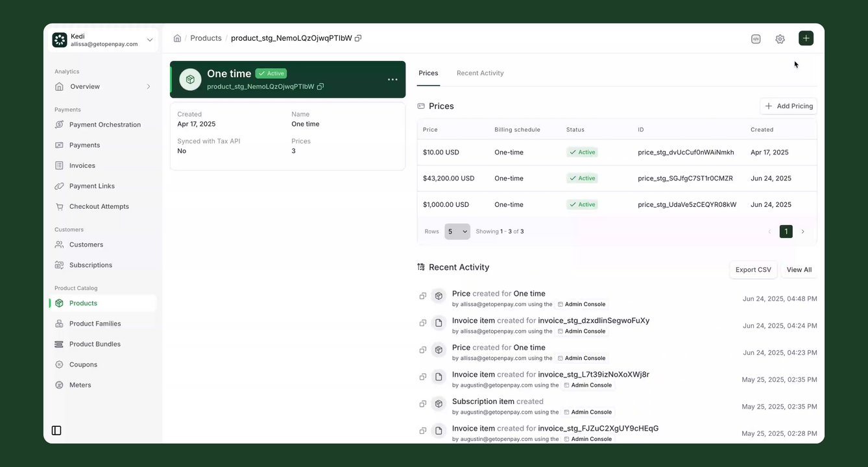868x467 pixels.
Task: Click the Payments sidebar icon
Action: 59,145
